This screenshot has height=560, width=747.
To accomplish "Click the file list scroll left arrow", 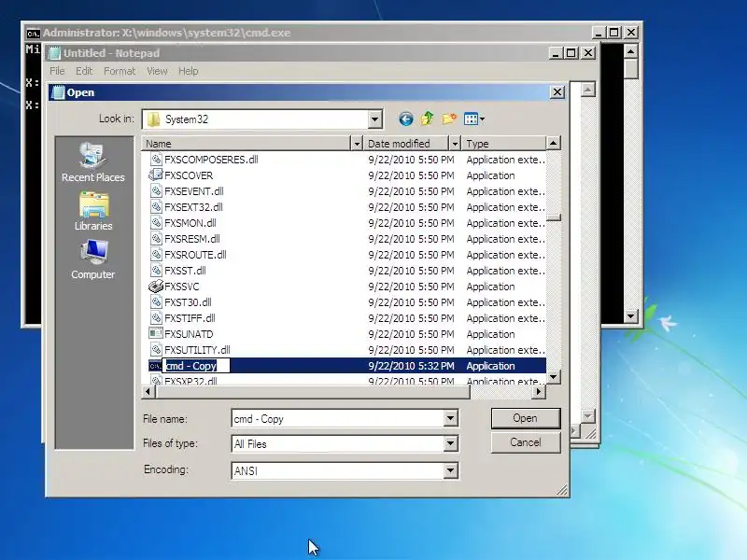I will click(x=148, y=391).
